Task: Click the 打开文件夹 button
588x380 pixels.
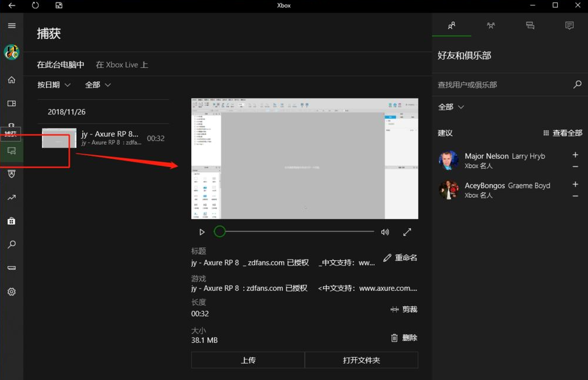Action: pos(361,360)
